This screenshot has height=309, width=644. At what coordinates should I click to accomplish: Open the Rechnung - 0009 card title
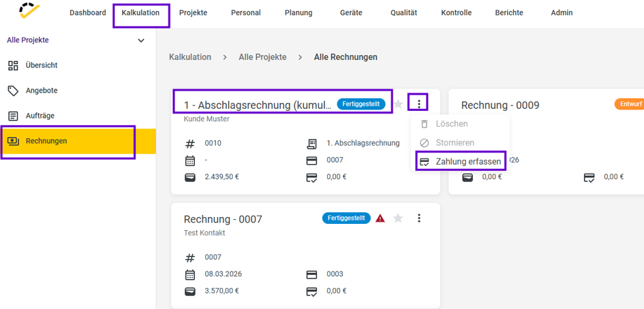pyautogui.click(x=500, y=105)
